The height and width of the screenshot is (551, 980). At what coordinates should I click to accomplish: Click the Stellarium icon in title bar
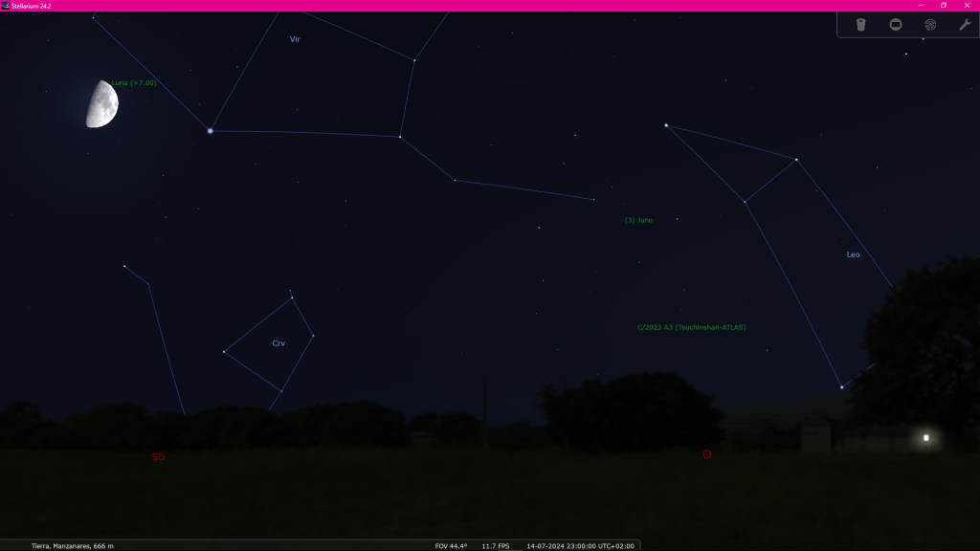6,6
